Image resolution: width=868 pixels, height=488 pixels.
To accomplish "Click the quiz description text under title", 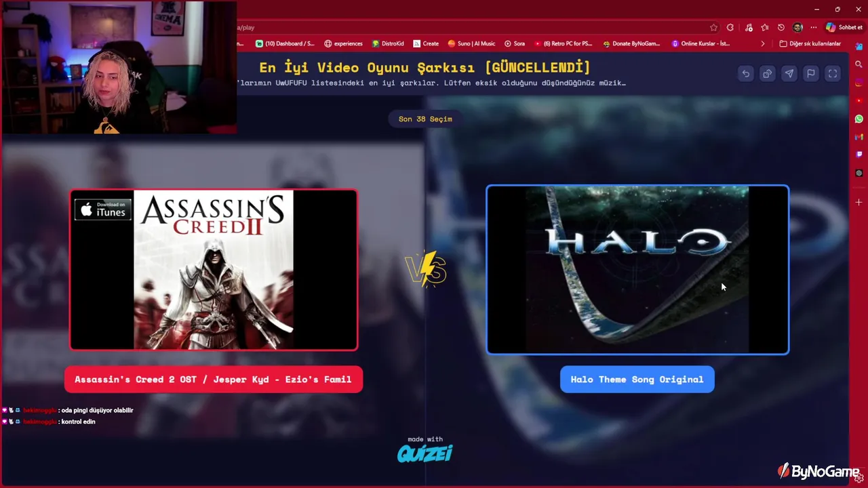I will tap(431, 83).
